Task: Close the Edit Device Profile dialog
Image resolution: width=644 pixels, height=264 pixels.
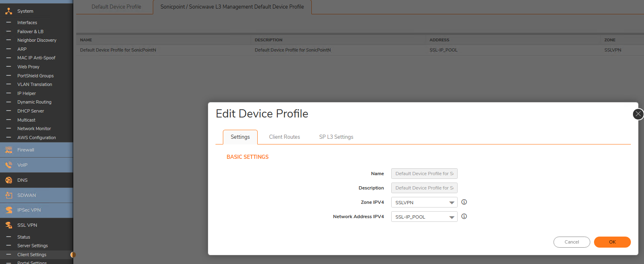Action: pos(638,114)
